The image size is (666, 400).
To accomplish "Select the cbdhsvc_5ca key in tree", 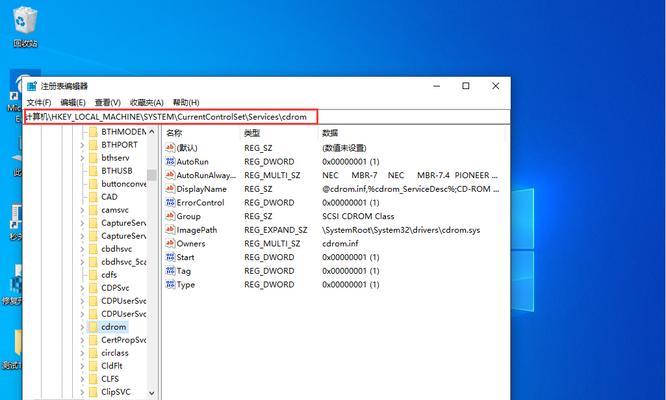I will 124,262.
